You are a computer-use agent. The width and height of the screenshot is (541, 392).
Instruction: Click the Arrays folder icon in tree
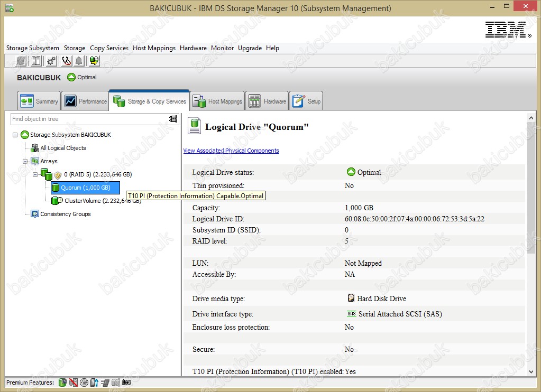(35, 161)
